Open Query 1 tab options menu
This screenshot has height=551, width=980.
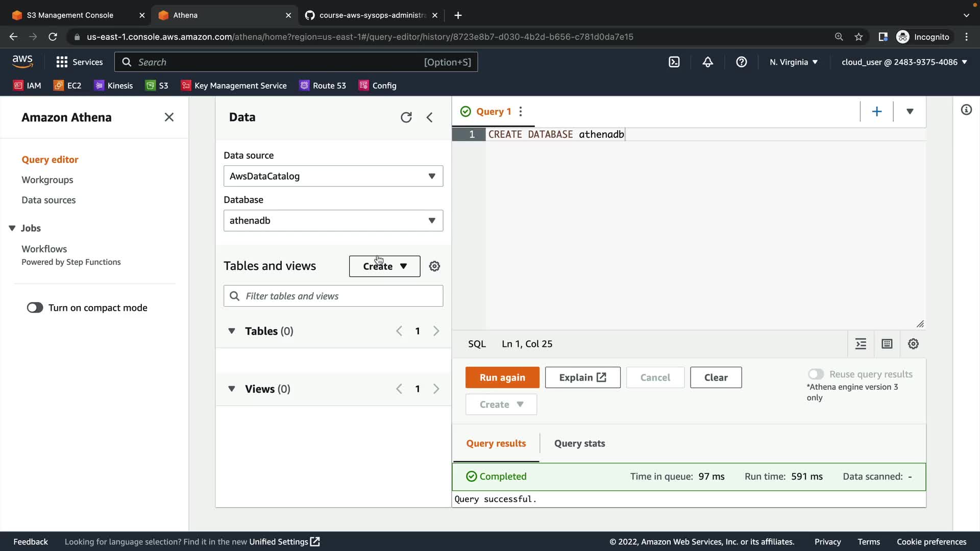click(521, 112)
